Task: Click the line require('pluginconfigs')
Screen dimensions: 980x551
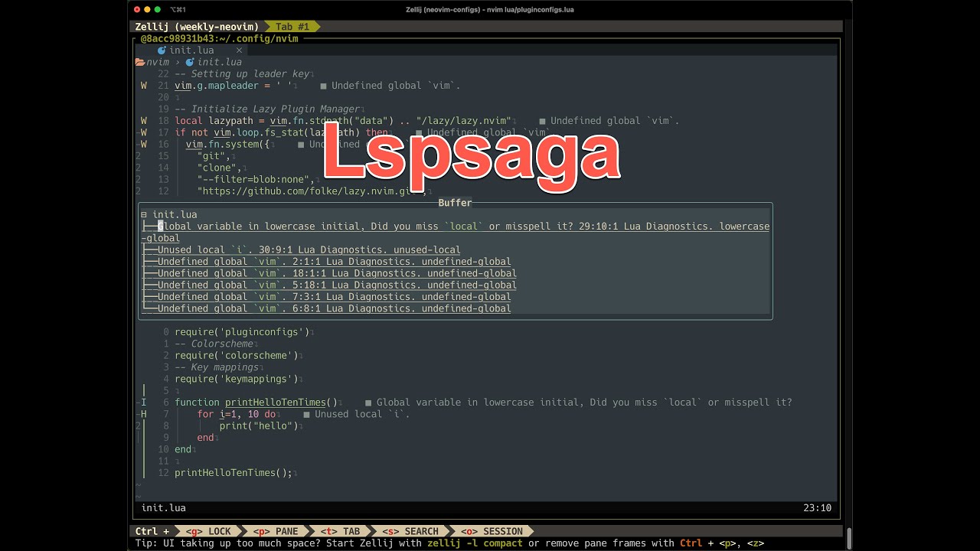Action: click(242, 332)
